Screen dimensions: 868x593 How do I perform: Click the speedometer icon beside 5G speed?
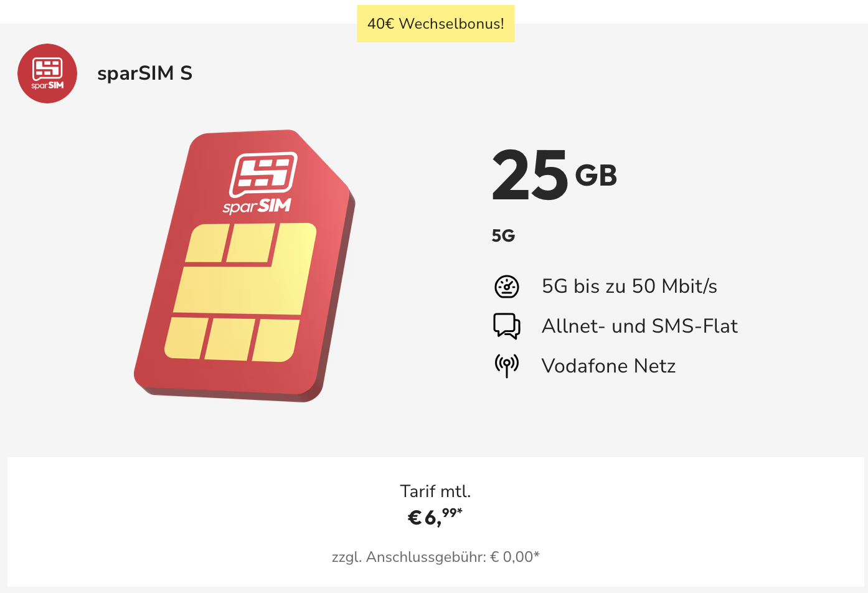507,287
